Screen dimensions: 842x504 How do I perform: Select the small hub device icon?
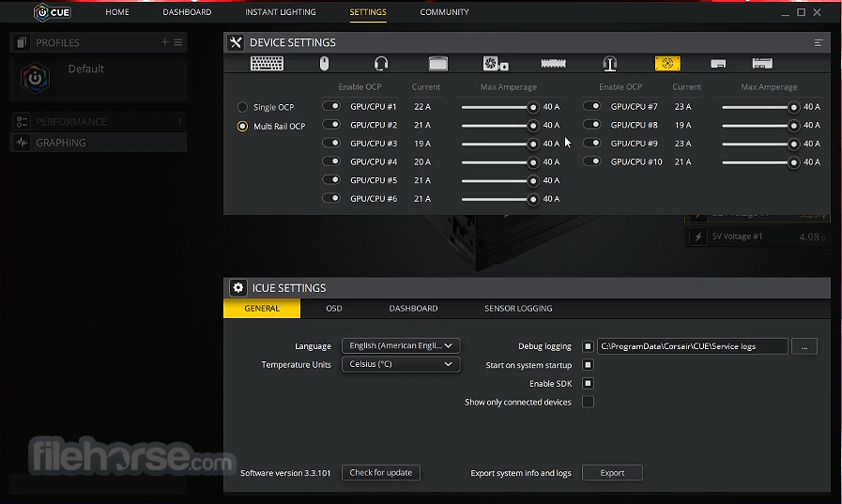point(718,64)
